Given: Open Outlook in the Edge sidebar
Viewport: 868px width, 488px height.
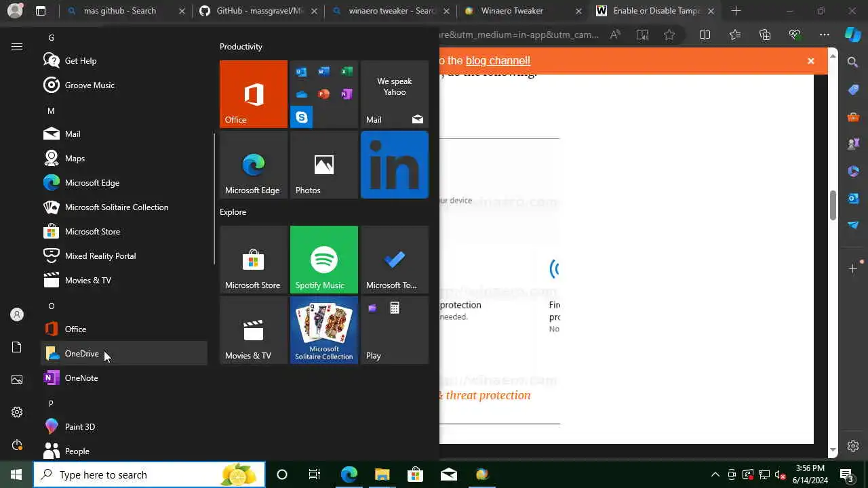Looking at the screenshot, I should point(853,198).
